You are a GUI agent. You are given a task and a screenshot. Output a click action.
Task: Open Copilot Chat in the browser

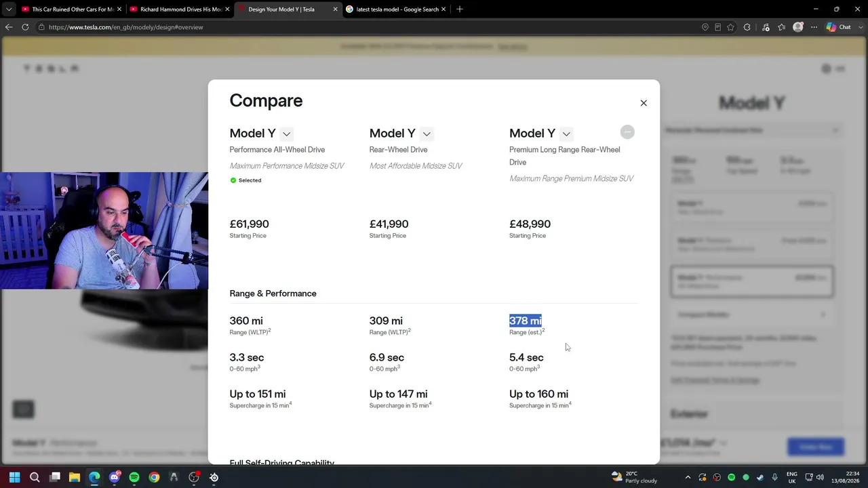pos(839,27)
